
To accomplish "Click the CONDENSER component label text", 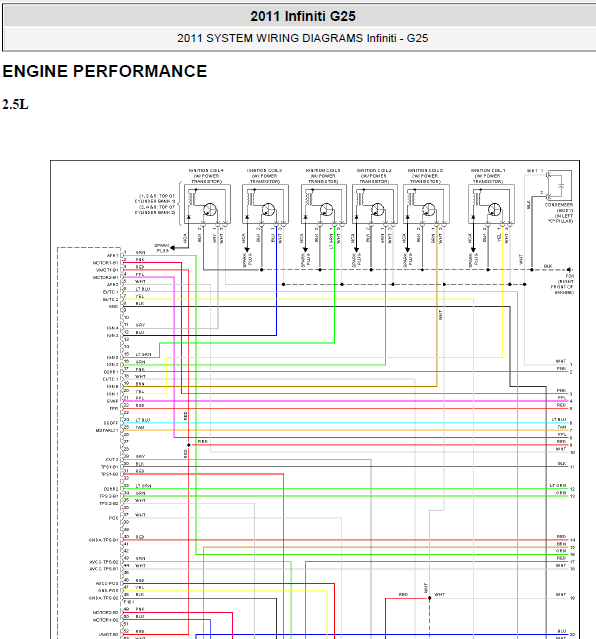I will [x=559, y=205].
